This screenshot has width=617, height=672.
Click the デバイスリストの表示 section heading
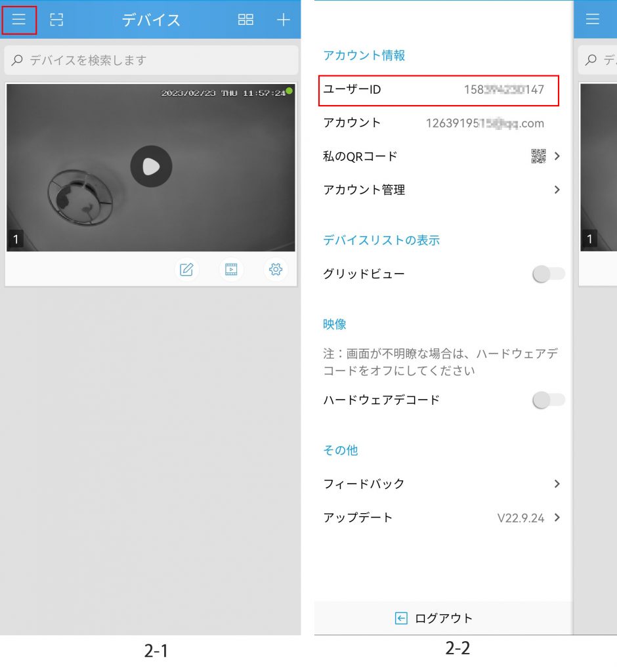point(381,240)
